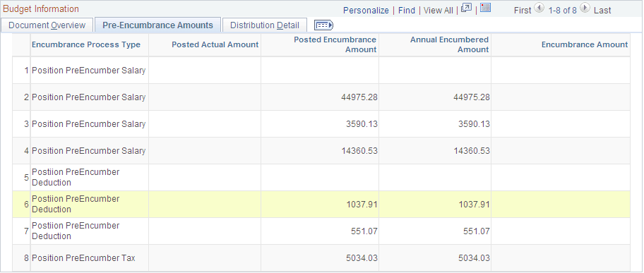Click Posted Encumbrance Amount 5034.03 in row 8
Screen dimensions: 644x273
point(362,257)
